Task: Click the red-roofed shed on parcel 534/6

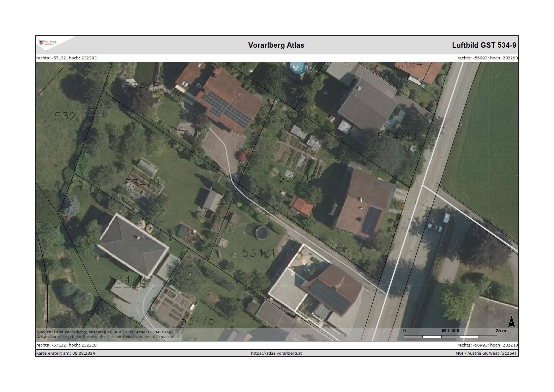Action: tap(302, 206)
